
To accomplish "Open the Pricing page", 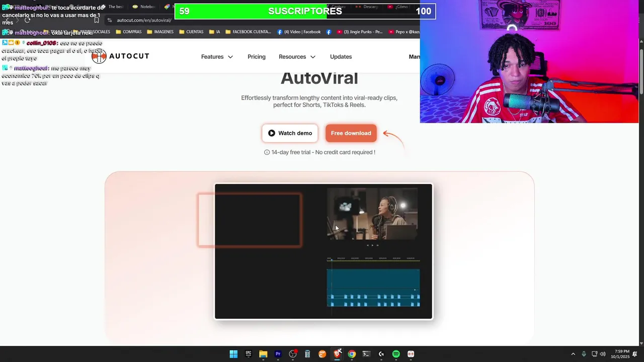I will pyautogui.click(x=257, y=57).
